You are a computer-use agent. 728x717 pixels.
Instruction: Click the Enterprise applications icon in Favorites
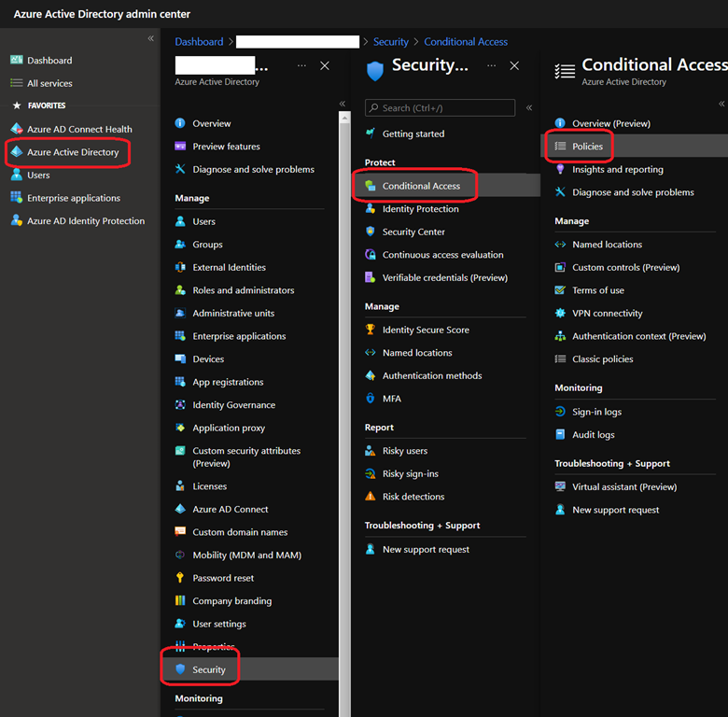(x=17, y=198)
